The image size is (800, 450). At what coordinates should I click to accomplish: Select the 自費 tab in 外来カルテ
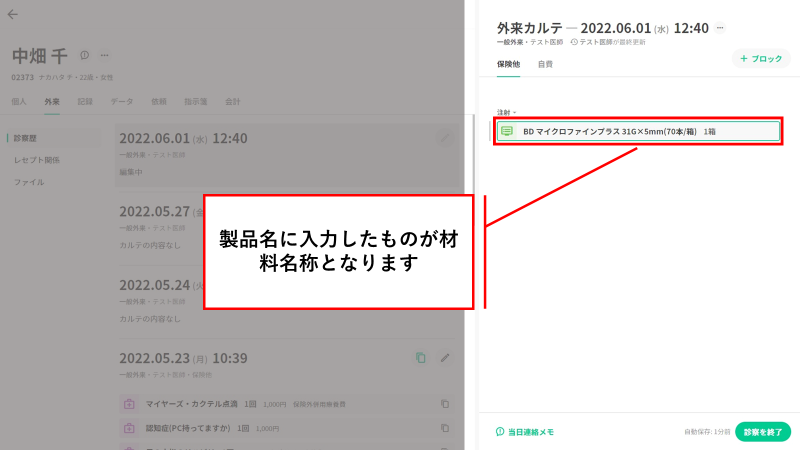click(545, 64)
